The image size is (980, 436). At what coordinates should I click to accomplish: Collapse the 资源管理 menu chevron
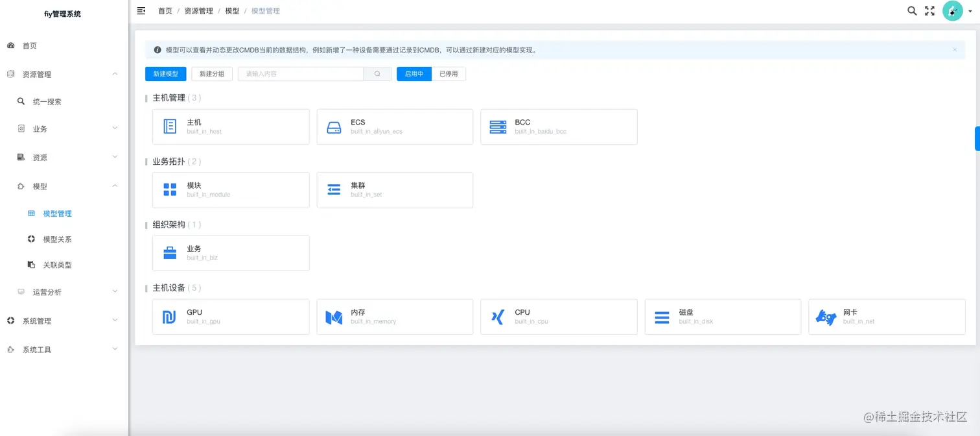[x=115, y=74]
